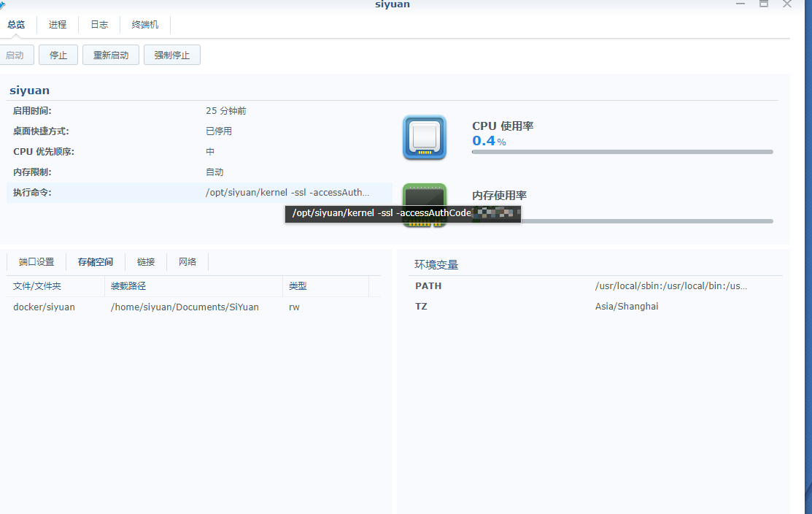Click the app icon in title bar corner
Viewport: 812px width, 514px height.
click(x=3, y=4)
